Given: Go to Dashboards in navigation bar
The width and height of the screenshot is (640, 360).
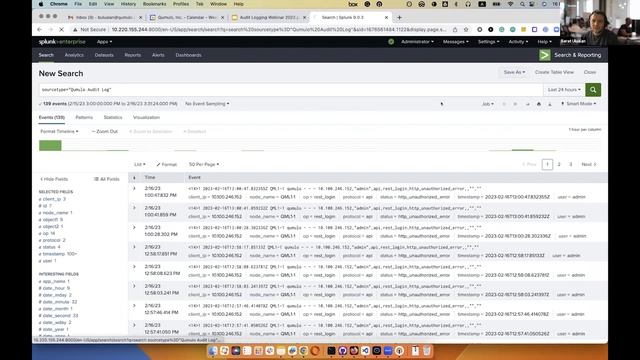Looking at the screenshot, I should click(x=189, y=55).
